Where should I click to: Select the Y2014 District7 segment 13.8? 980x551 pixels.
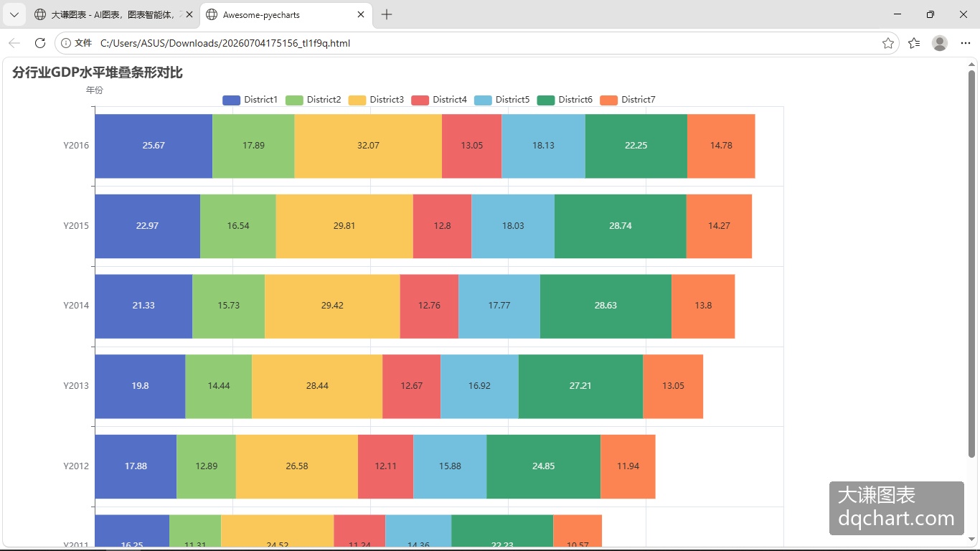click(703, 306)
